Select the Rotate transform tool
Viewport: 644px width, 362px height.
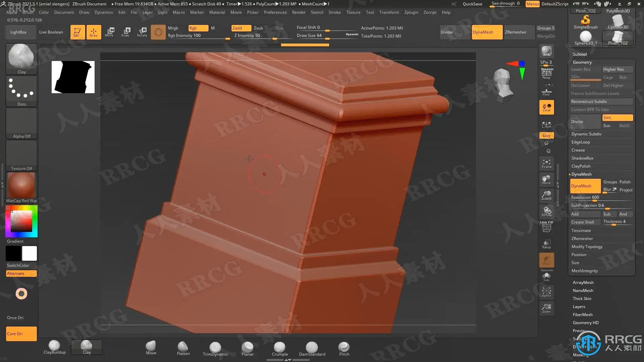pyautogui.click(x=142, y=32)
